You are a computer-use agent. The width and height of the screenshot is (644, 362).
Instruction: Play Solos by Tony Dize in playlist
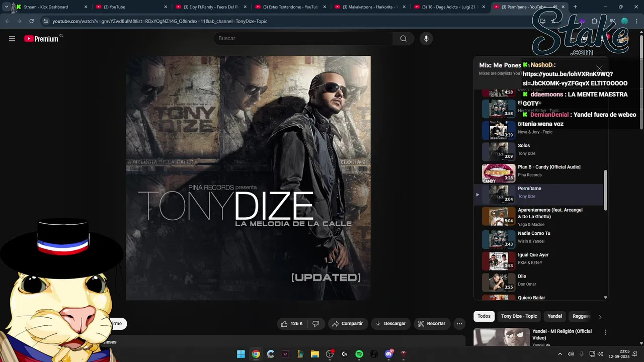click(x=538, y=152)
